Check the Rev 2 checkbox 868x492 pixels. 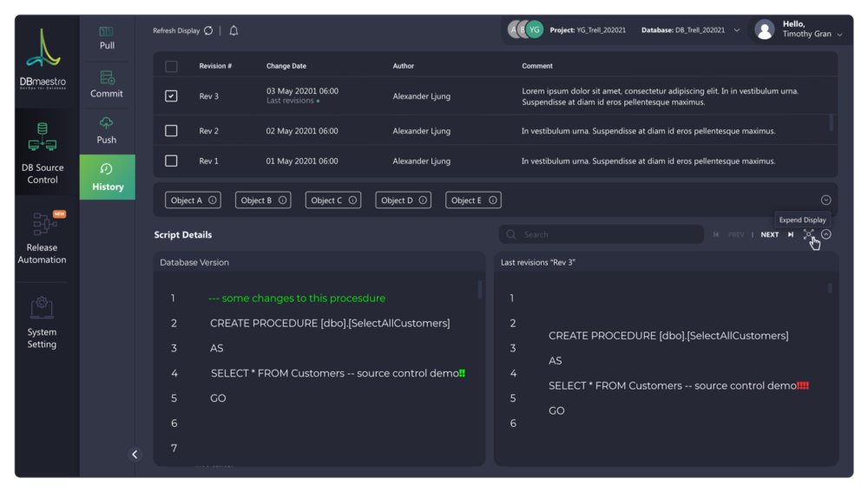click(171, 131)
